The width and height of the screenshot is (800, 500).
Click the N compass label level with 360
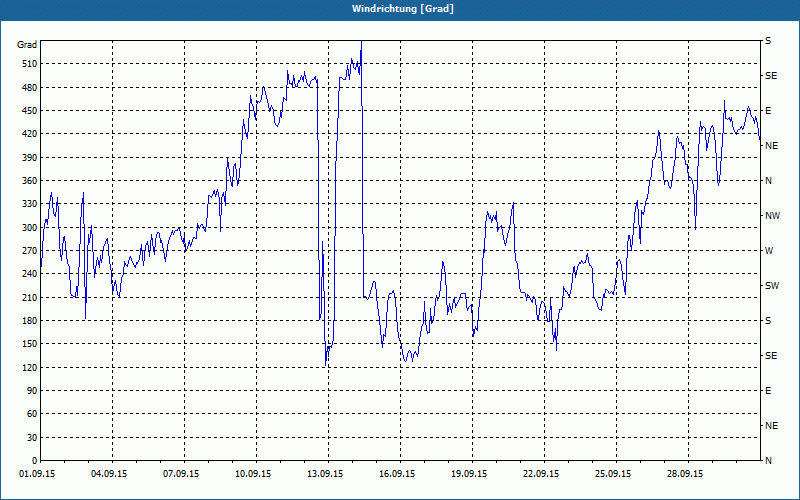[x=769, y=181]
